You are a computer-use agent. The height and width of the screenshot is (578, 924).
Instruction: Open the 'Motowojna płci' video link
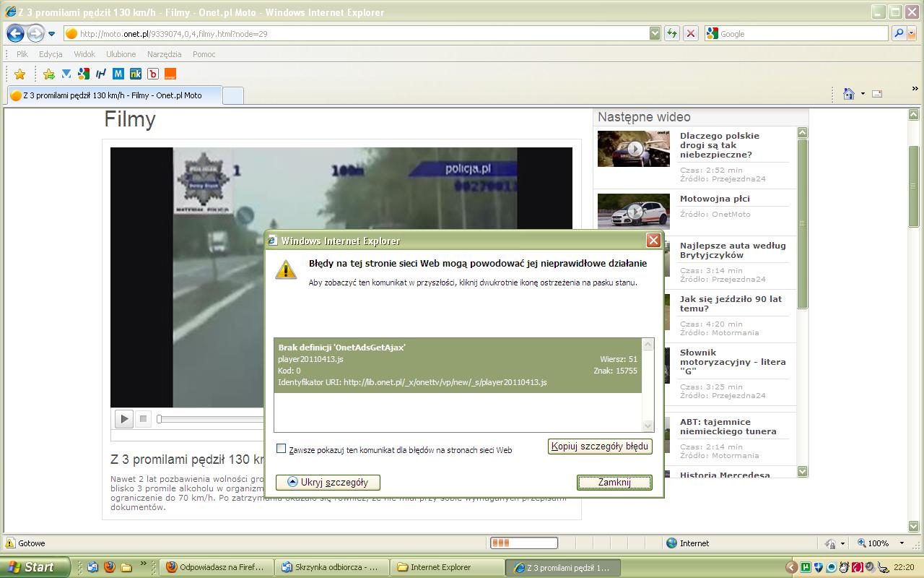(x=715, y=199)
